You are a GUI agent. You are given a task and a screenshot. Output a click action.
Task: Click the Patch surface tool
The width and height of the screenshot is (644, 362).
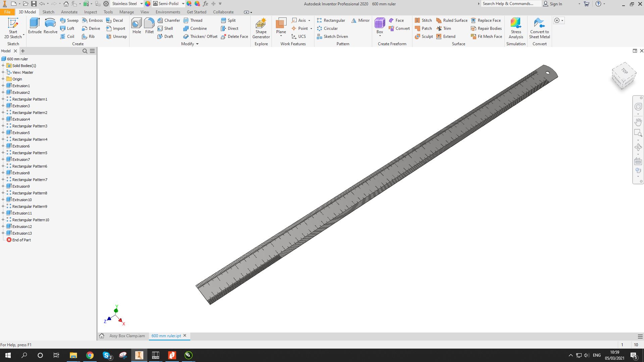tap(423, 28)
